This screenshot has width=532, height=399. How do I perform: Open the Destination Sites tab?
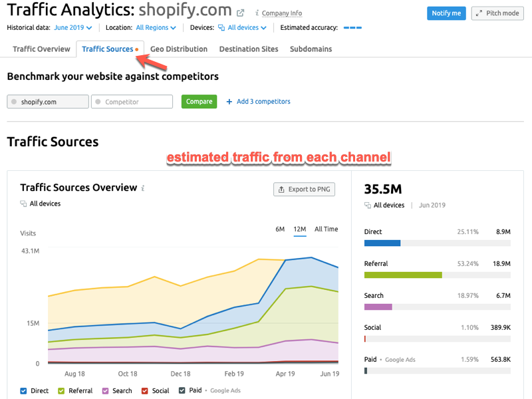pyautogui.click(x=248, y=49)
